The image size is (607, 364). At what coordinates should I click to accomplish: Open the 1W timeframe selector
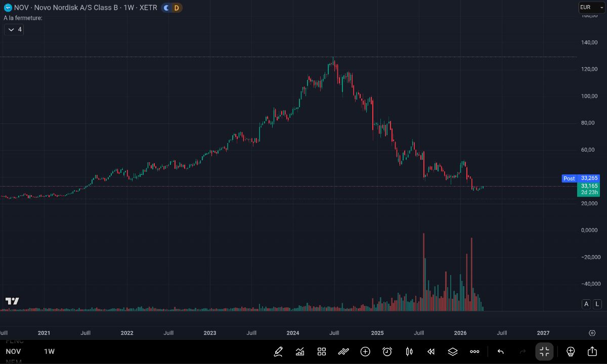[x=49, y=351]
